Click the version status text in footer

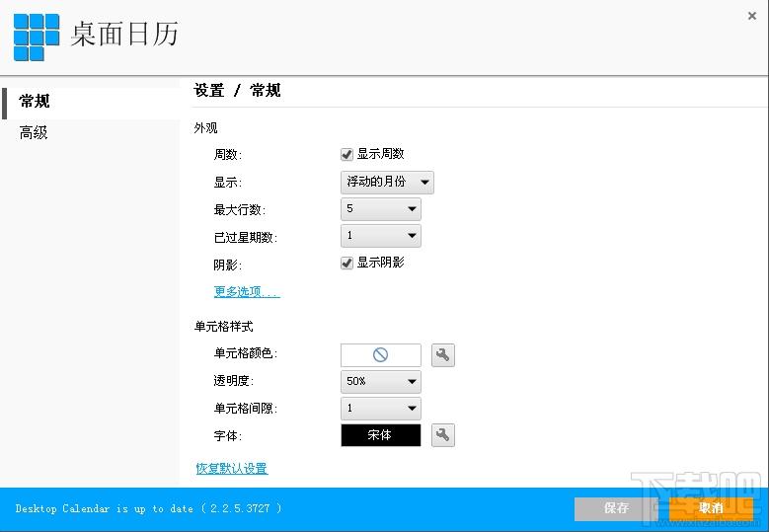click(148, 508)
